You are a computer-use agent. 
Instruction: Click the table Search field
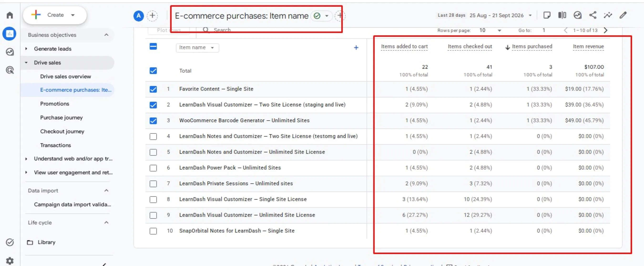pos(222,30)
